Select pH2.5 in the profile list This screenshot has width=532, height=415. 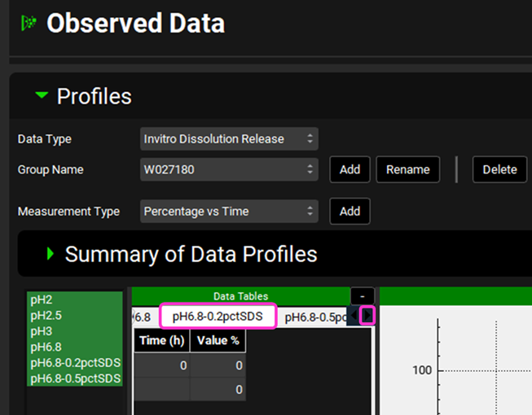(x=46, y=315)
